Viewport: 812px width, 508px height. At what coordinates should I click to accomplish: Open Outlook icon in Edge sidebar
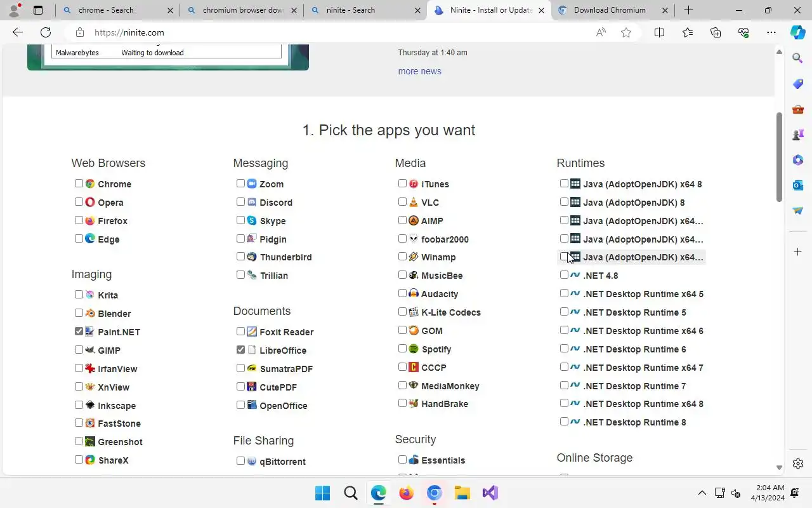pyautogui.click(x=798, y=185)
